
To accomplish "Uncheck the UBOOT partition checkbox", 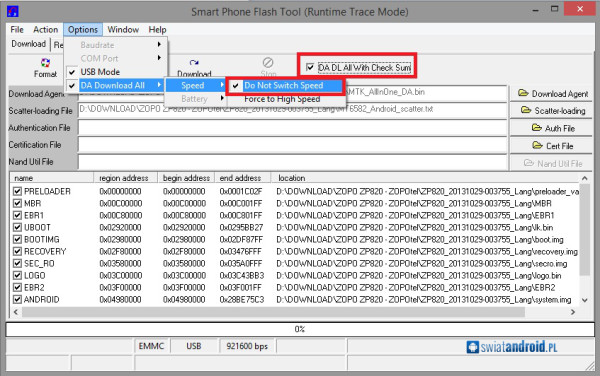I will (17, 227).
